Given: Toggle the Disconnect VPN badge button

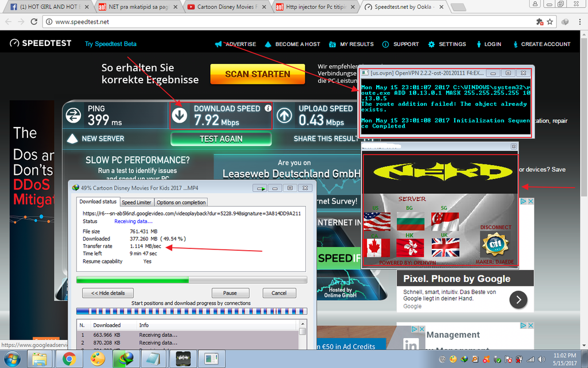Looking at the screenshot, I should pyautogui.click(x=495, y=244).
